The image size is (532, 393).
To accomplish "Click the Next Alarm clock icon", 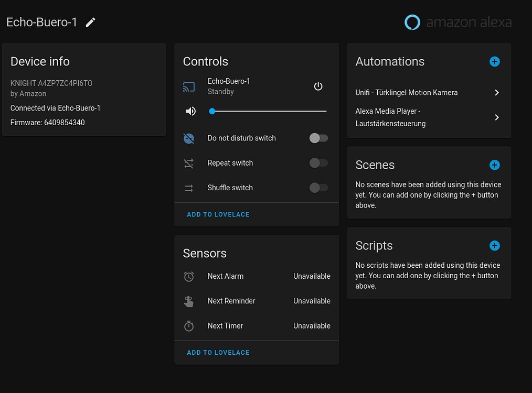I will point(189,276).
